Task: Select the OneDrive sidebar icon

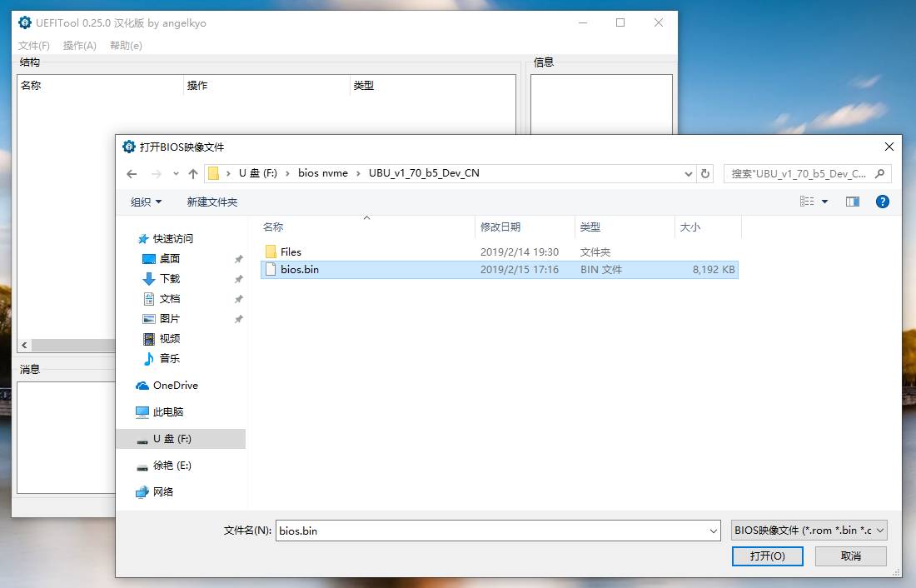Action: coord(142,385)
